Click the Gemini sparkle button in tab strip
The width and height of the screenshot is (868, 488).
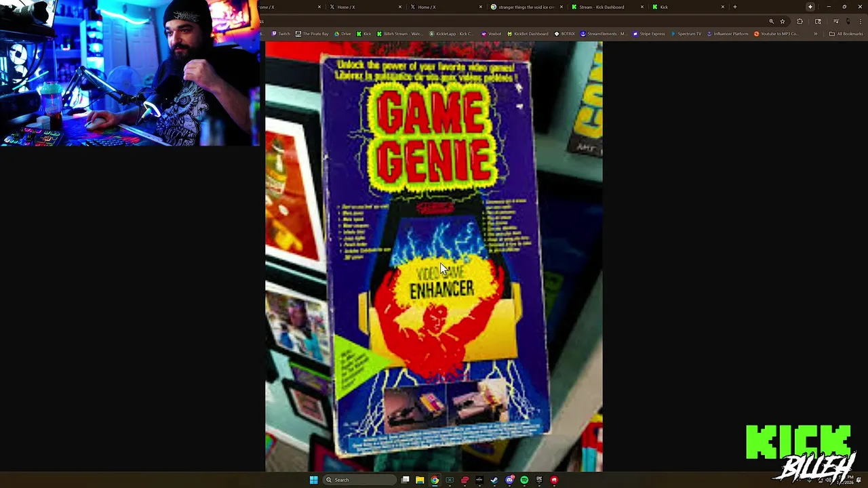tap(810, 7)
